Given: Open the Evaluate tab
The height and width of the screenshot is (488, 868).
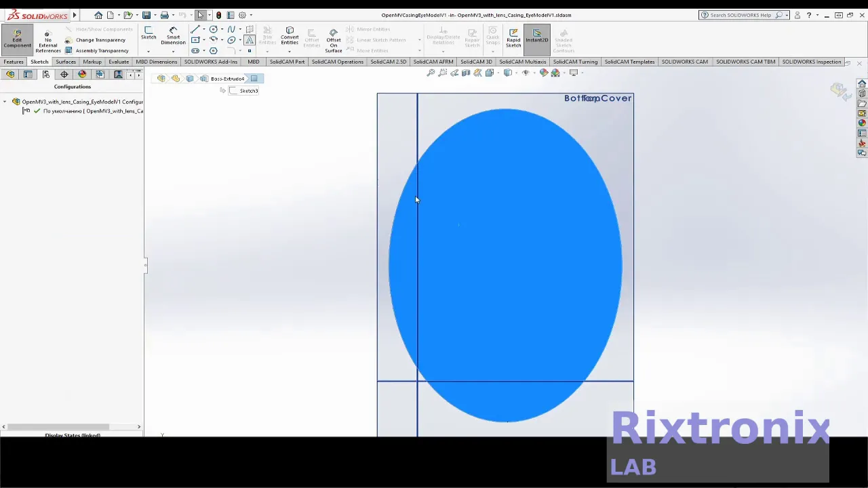Looking at the screenshot, I should point(119,62).
